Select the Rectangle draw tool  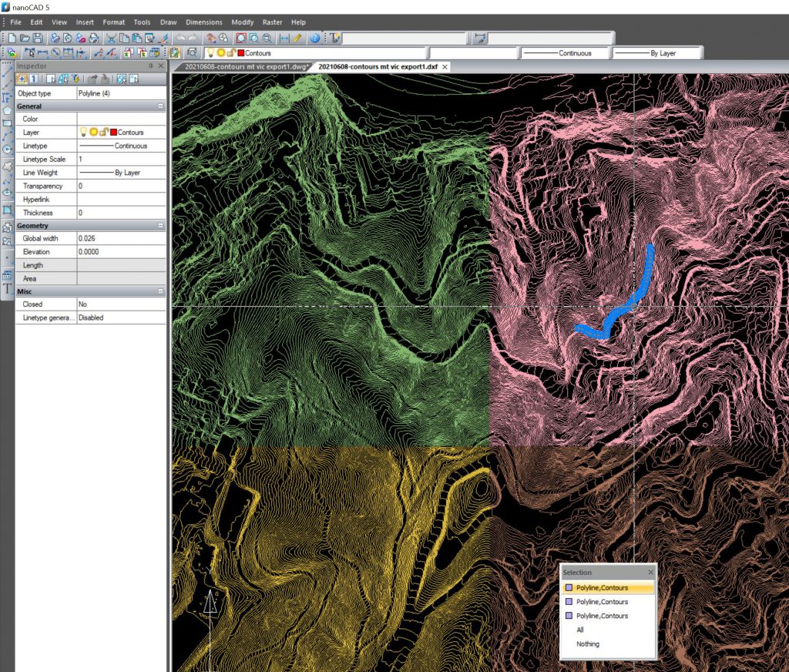pyautogui.click(x=8, y=123)
